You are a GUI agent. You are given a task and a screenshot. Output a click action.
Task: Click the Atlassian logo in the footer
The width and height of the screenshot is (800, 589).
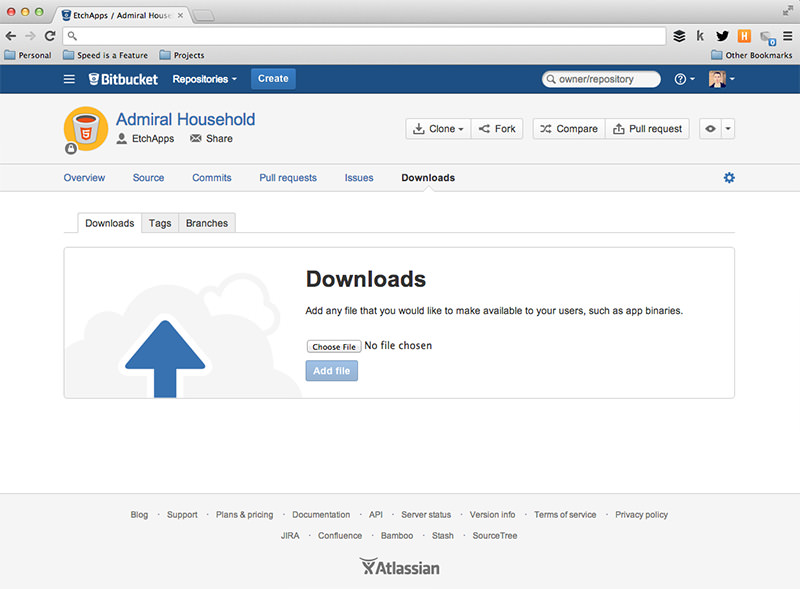(x=399, y=567)
